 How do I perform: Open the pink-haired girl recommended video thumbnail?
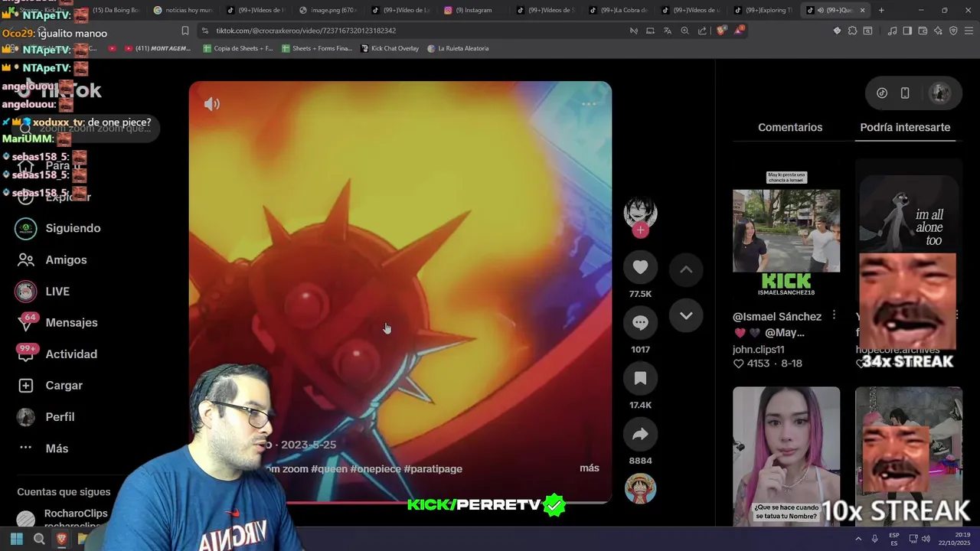(x=786, y=456)
